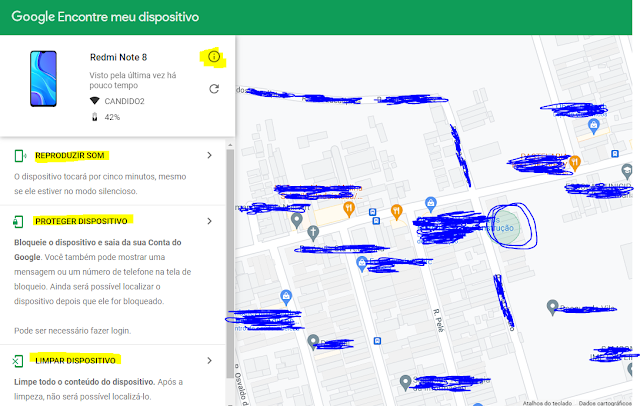Click the Google Encontre meu dispositivo header title
Viewport: 640px width, 406px height.
pyautogui.click(x=105, y=17)
